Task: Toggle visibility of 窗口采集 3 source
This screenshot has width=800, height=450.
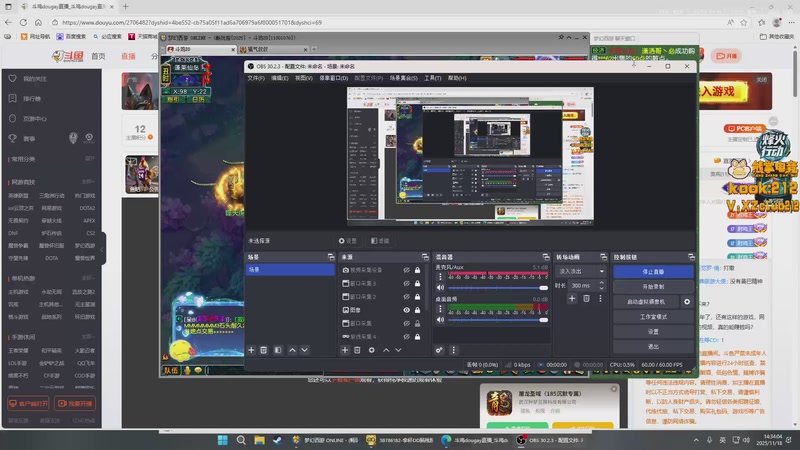Action: [407, 283]
